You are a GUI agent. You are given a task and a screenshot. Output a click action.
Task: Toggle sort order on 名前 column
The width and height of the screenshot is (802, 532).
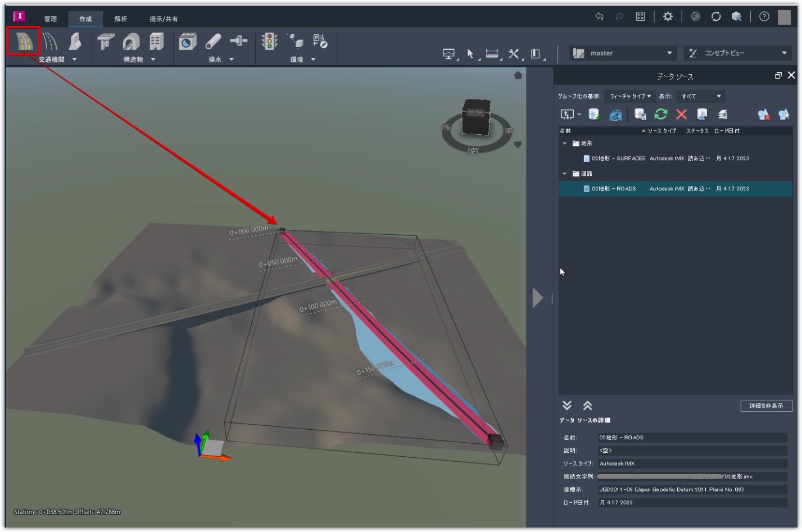566,131
